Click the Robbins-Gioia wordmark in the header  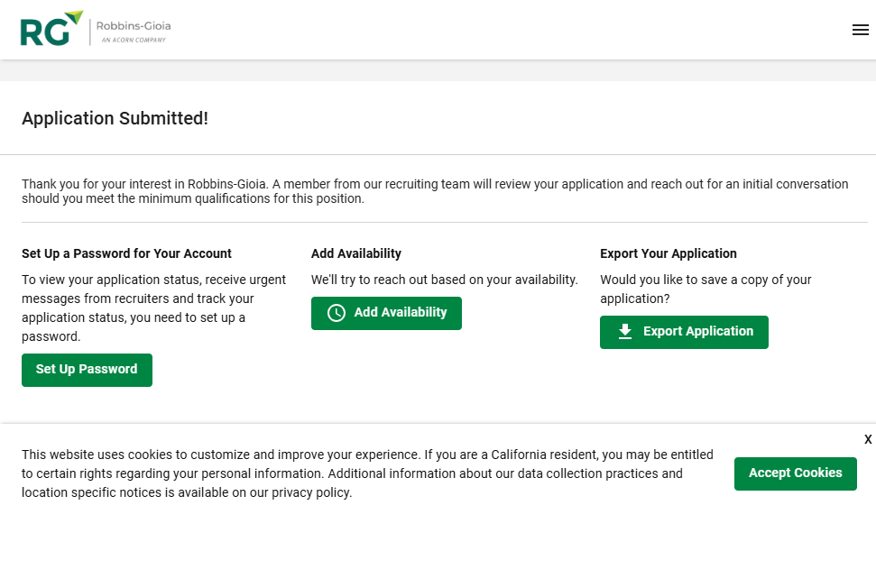point(133,26)
